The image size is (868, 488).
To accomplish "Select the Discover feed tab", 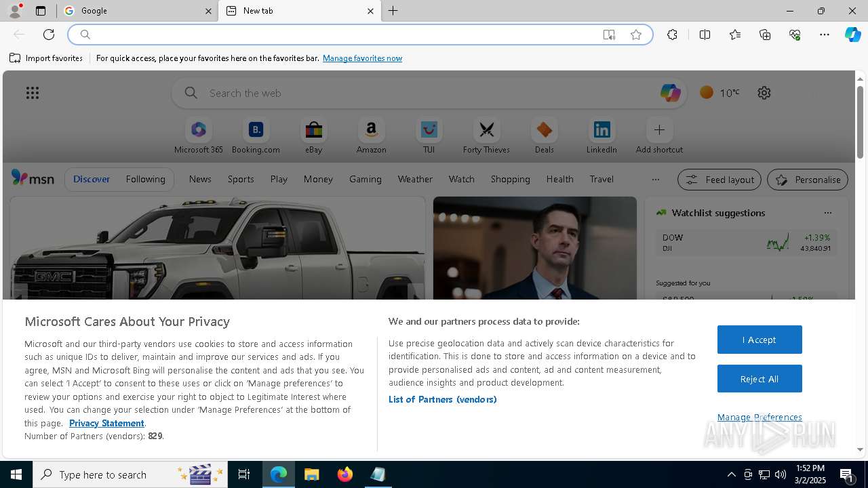I will [92, 179].
